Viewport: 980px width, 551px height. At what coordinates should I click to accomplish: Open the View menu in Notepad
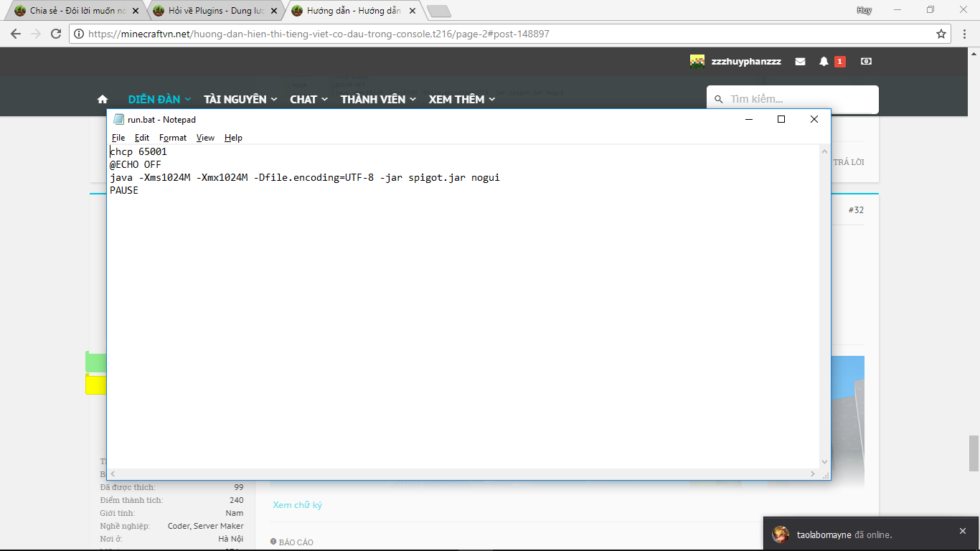click(x=205, y=138)
